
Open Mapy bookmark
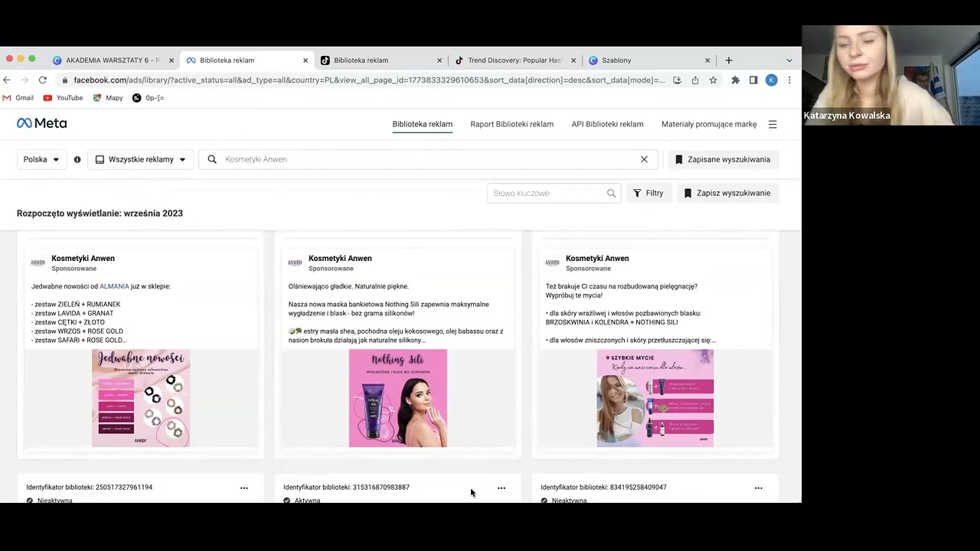pos(108,98)
